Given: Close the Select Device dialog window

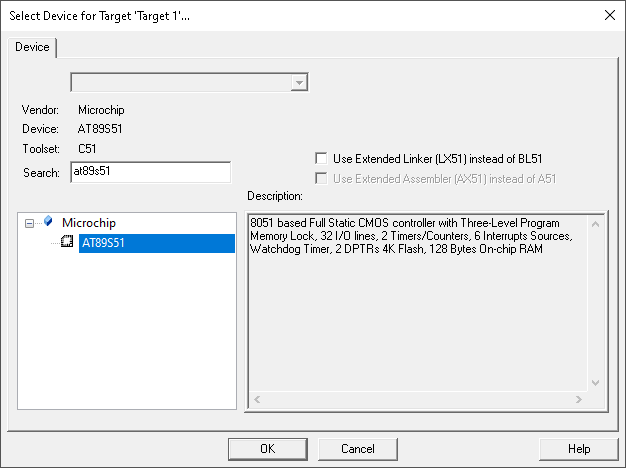Looking at the screenshot, I should click(x=609, y=14).
